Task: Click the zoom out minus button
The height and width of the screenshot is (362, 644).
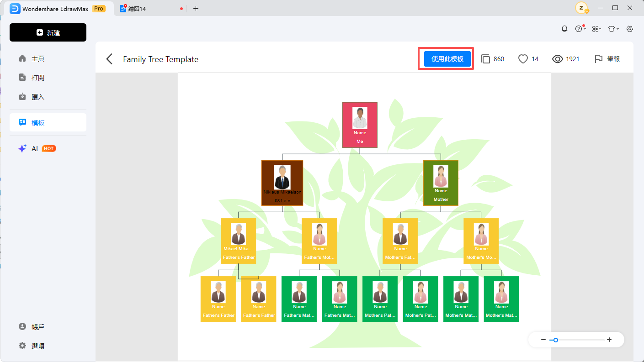Action: tap(543, 340)
